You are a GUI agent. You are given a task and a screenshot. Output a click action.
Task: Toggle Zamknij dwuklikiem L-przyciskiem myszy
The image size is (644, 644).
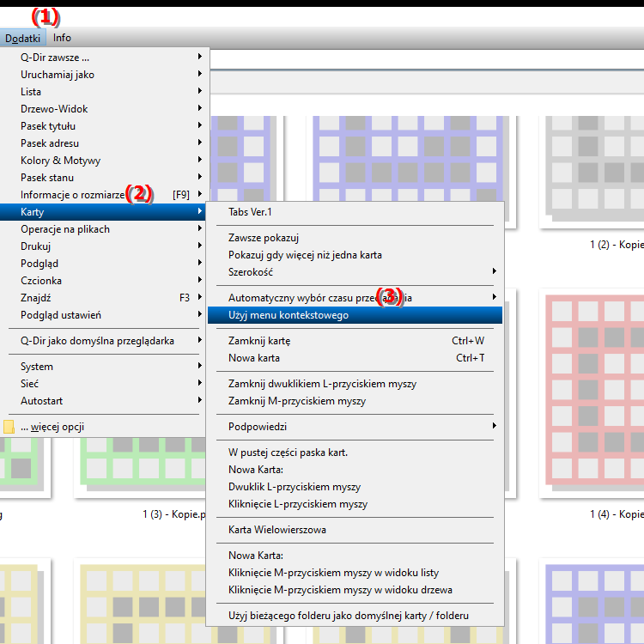pyautogui.click(x=355, y=384)
